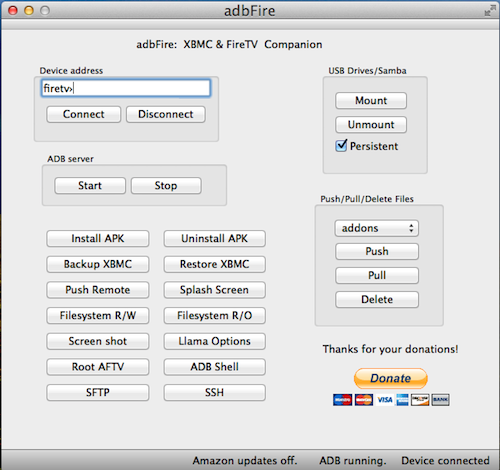This screenshot has width=500, height=470.
Task: Click the window fullscreen arrows icon
Action: (490, 10)
